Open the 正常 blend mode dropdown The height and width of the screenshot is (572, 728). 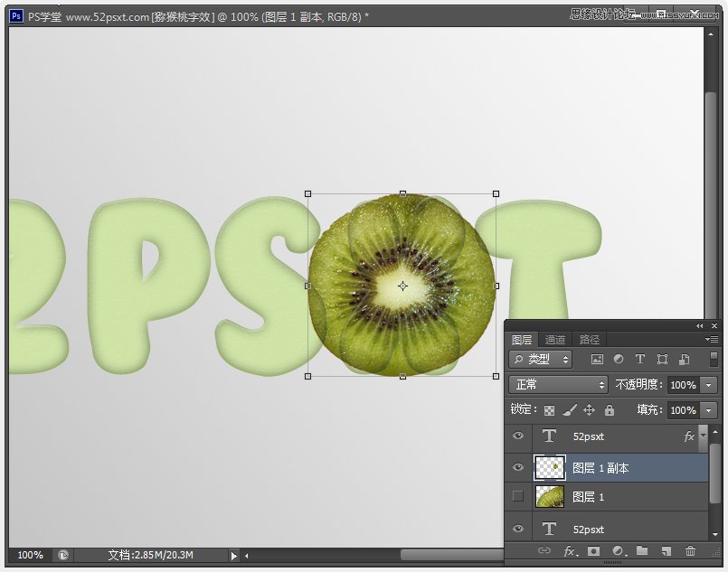[558, 385]
